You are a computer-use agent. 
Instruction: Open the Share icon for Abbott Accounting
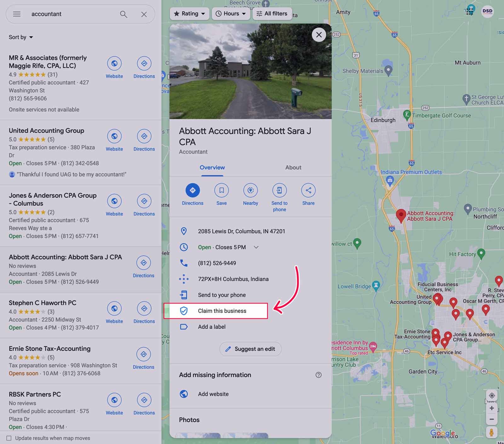tap(308, 191)
